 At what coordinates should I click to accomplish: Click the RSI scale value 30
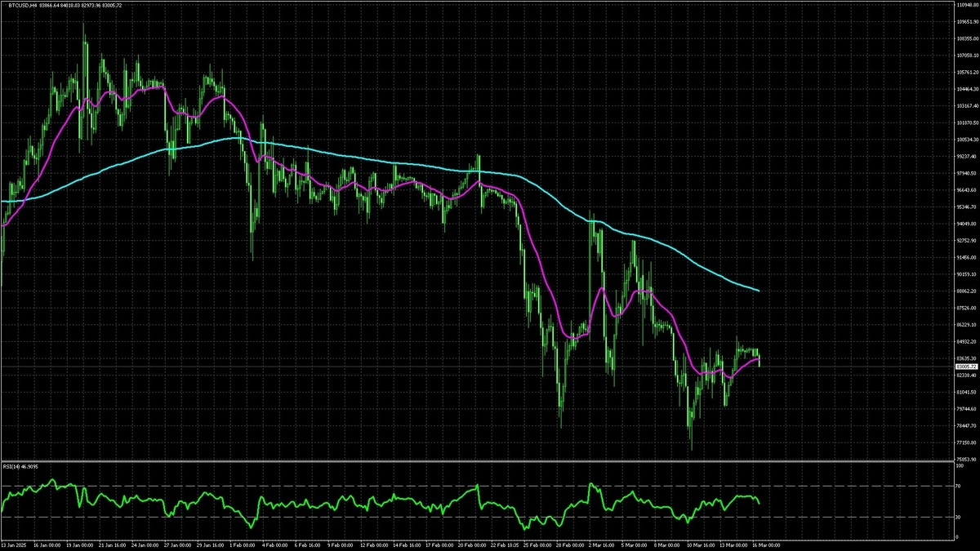point(959,517)
